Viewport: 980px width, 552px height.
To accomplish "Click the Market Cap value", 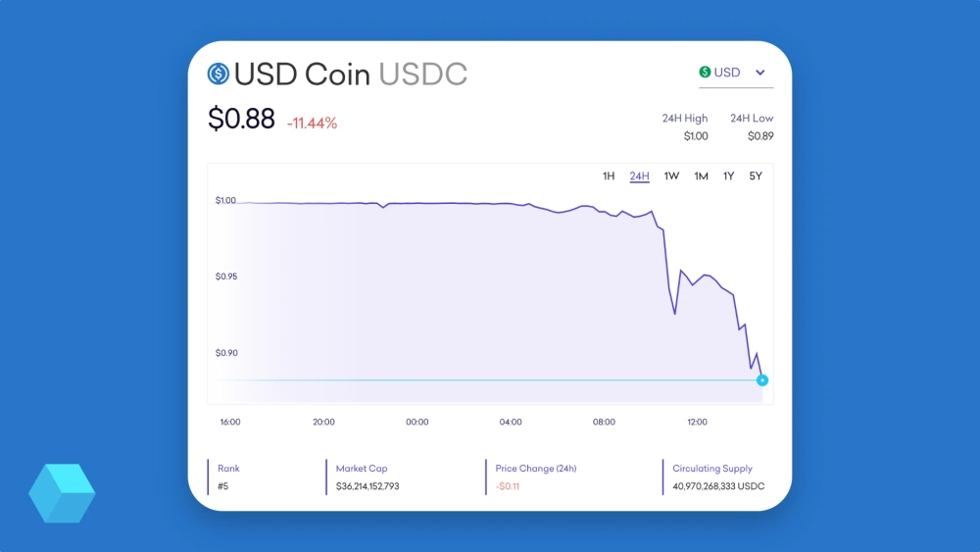I will pyautogui.click(x=367, y=486).
